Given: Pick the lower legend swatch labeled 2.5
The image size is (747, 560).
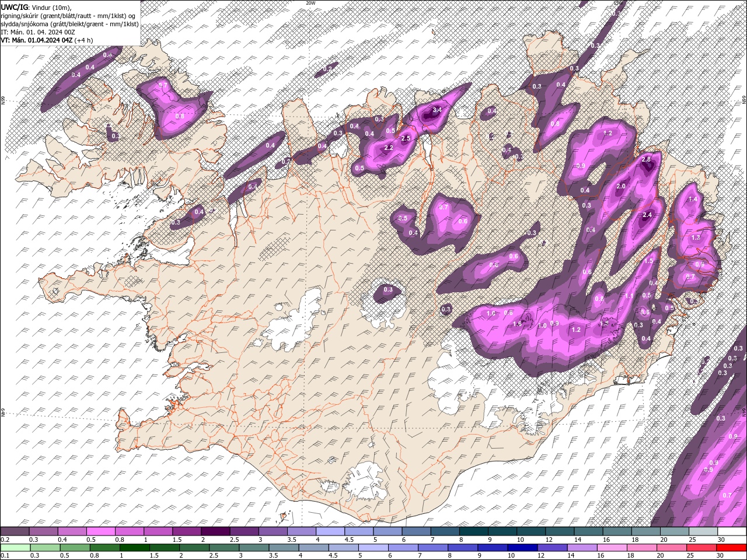Looking at the screenshot, I should click(x=224, y=547).
